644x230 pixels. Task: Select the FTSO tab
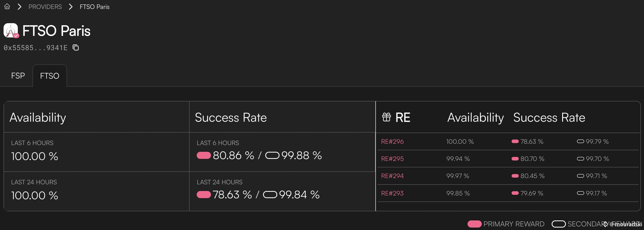click(49, 76)
